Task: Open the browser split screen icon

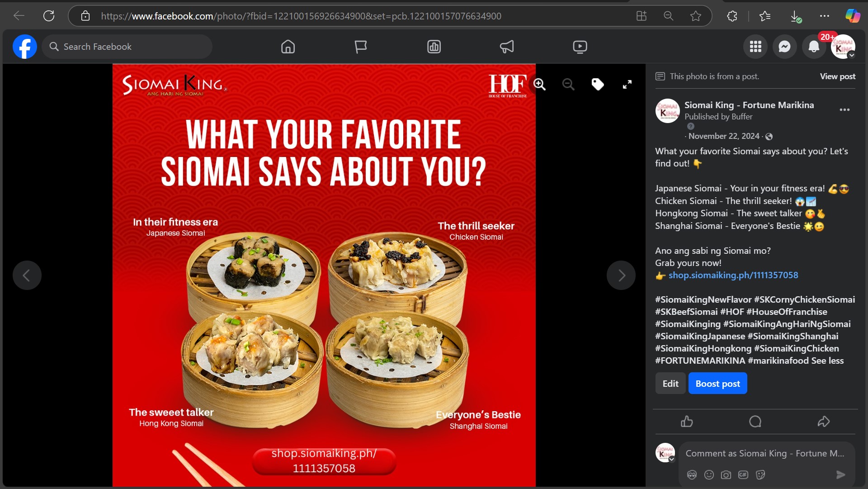Action: 642,16
